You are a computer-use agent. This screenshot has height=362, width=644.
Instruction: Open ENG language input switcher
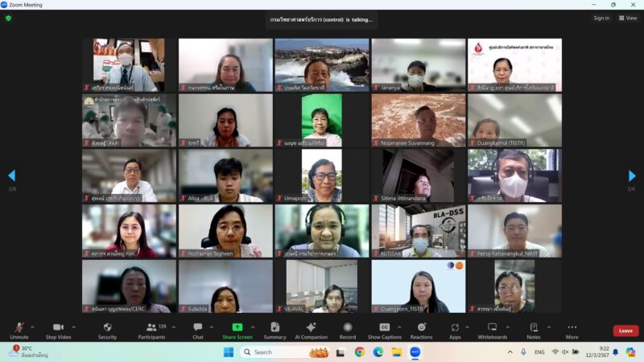[539, 352]
